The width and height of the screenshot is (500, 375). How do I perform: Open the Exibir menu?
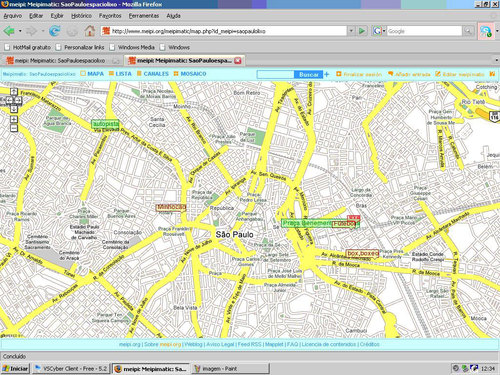tap(57, 16)
